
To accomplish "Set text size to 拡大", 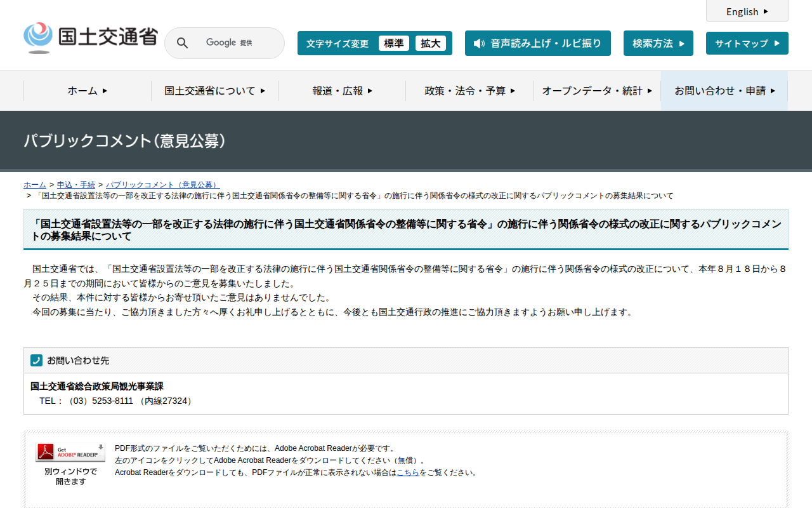I will (430, 43).
